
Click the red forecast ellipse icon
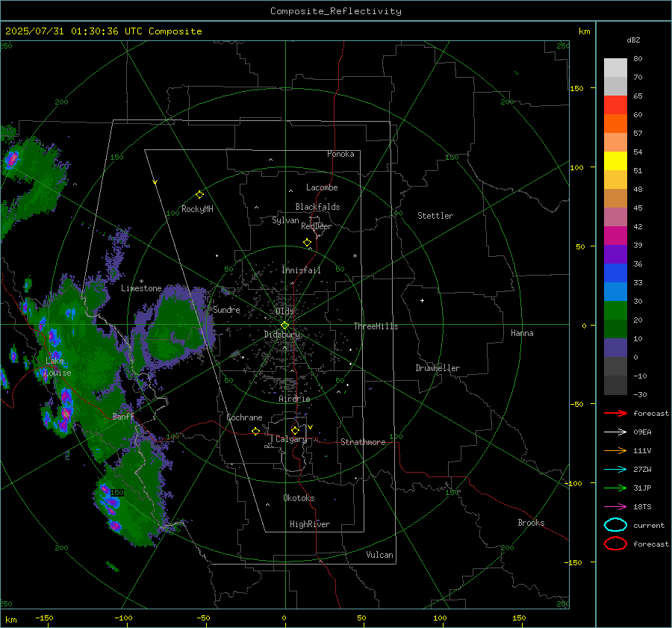click(615, 544)
